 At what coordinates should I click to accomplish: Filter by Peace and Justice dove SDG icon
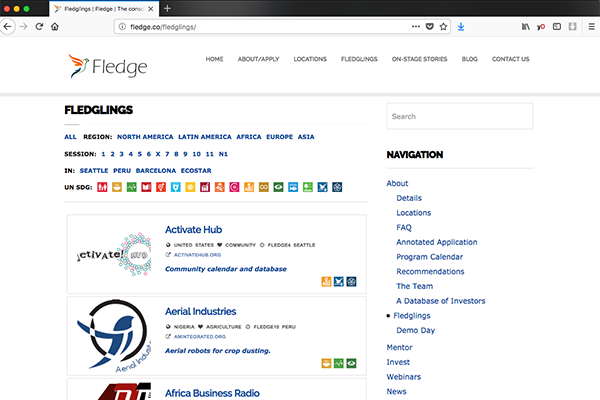coord(322,187)
